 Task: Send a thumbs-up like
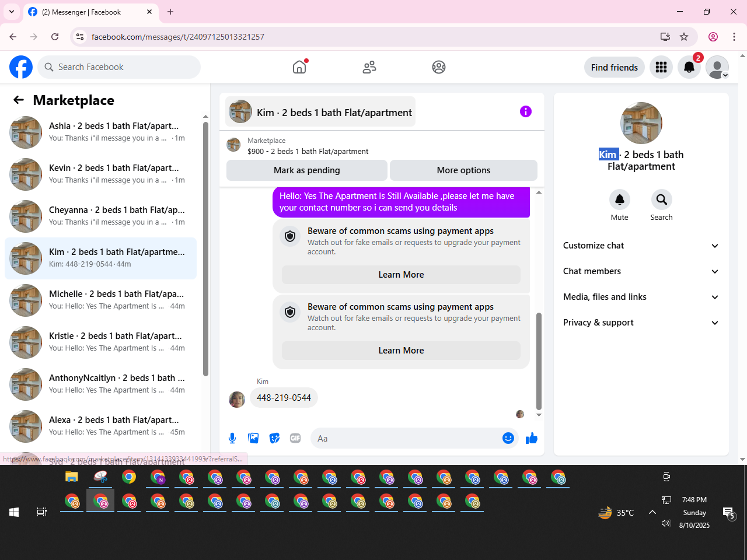(532, 438)
